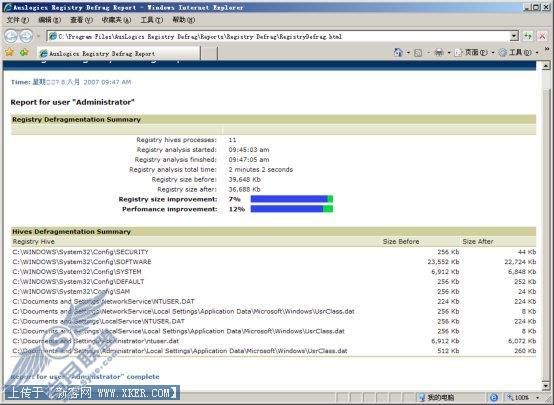554x405 pixels.
Task: Click the vertical scrollbar down arrow
Action: (546, 386)
